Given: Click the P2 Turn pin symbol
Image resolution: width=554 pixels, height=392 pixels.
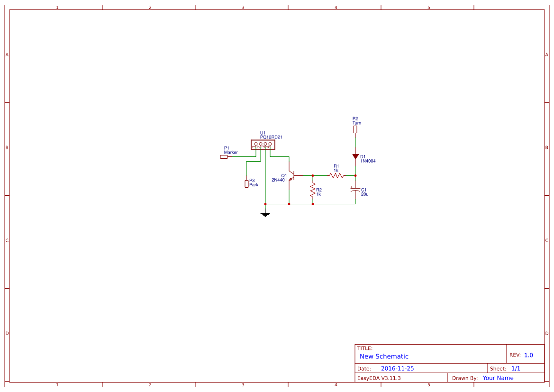Looking at the screenshot, I should click(x=355, y=129).
